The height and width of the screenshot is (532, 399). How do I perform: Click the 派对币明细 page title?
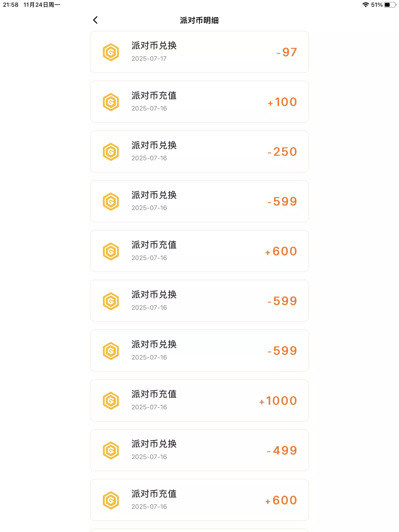pos(199,20)
